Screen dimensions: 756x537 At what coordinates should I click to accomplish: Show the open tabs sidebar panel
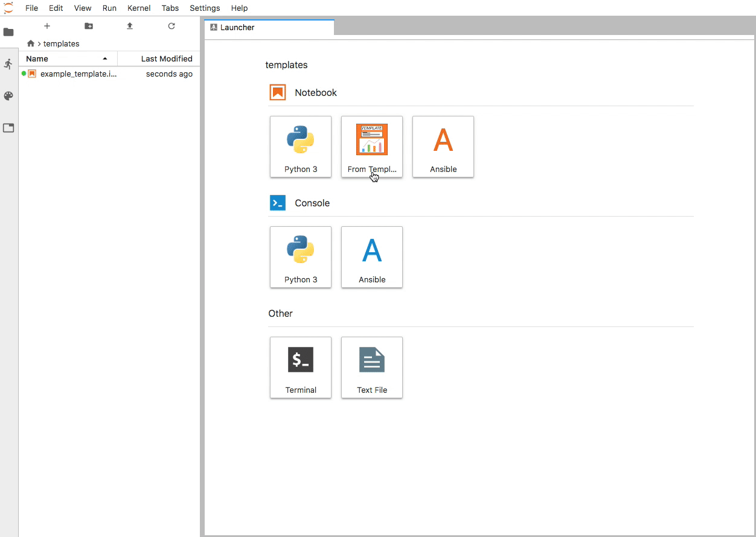pos(8,127)
